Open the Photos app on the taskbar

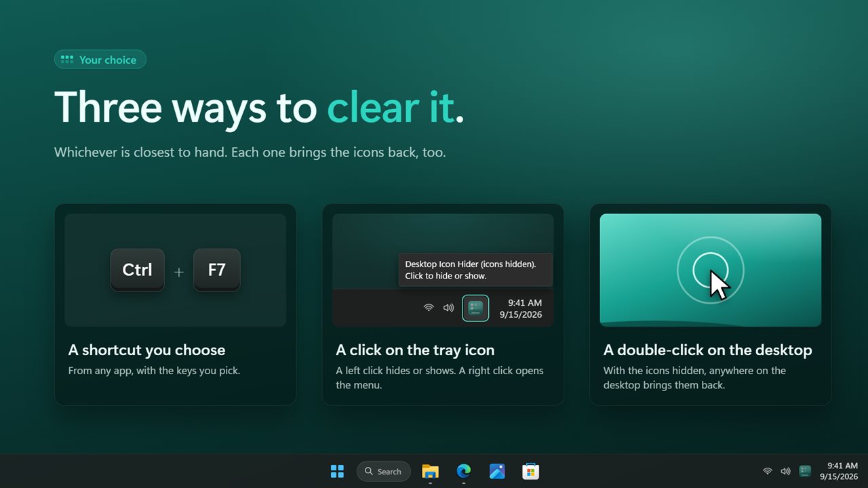[x=497, y=471]
